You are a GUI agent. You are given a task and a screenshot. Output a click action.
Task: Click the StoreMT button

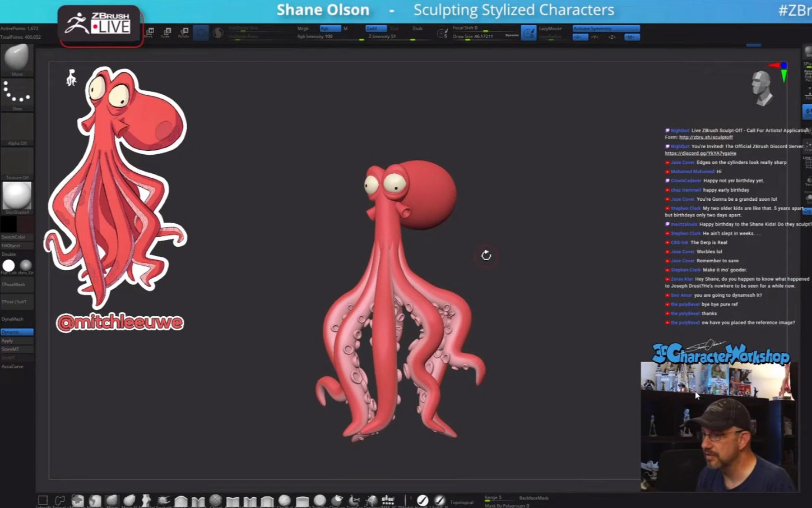pyautogui.click(x=17, y=349)
